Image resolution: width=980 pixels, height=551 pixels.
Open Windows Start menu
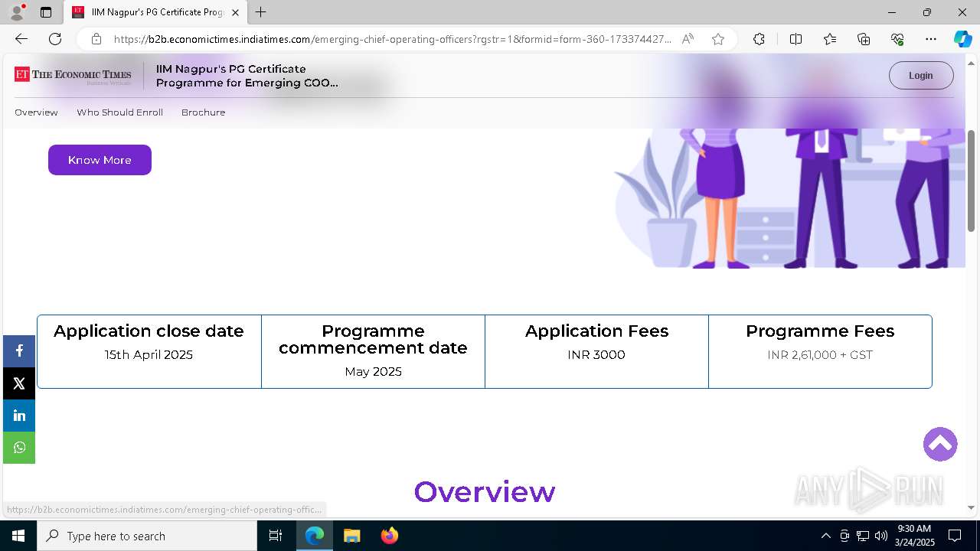pos(18,536)
